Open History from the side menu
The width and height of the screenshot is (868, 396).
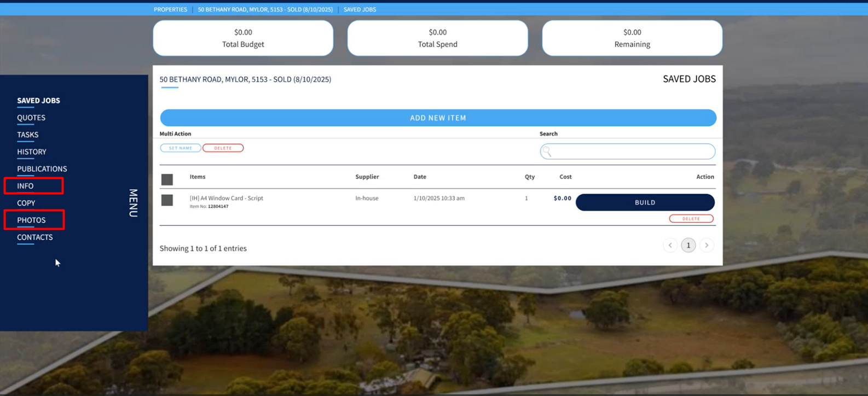pyautogui.click(x=32, y=152)
